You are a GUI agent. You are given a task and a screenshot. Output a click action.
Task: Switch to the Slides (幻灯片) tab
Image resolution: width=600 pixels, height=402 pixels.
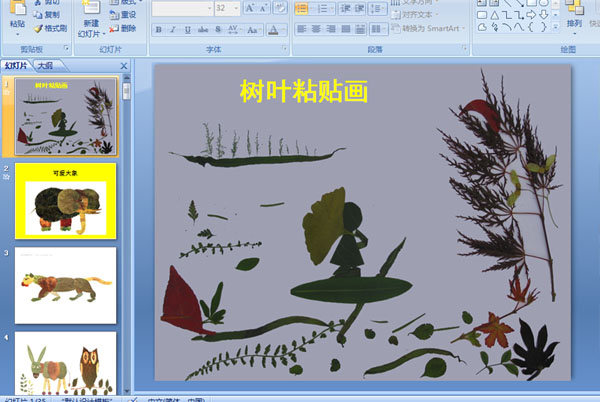[16, 66]
